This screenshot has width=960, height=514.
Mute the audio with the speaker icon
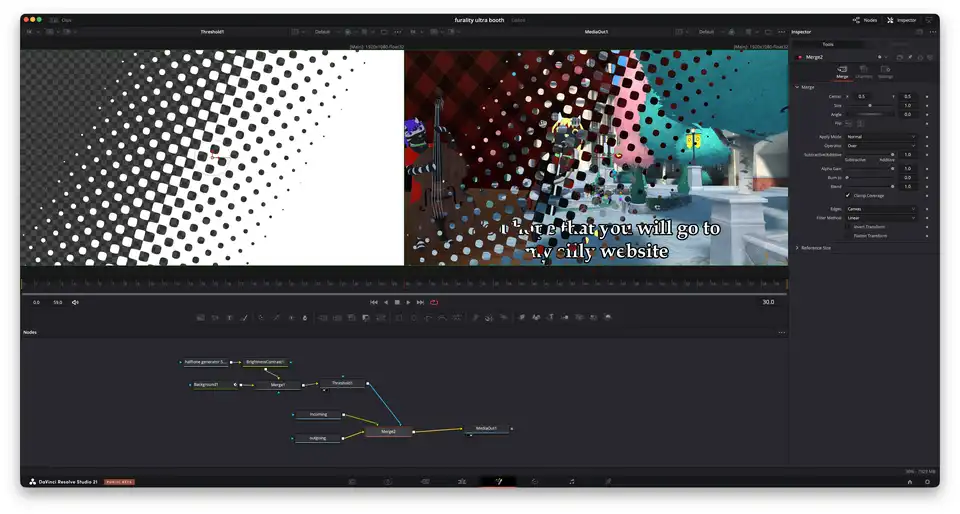click(75, 302)
